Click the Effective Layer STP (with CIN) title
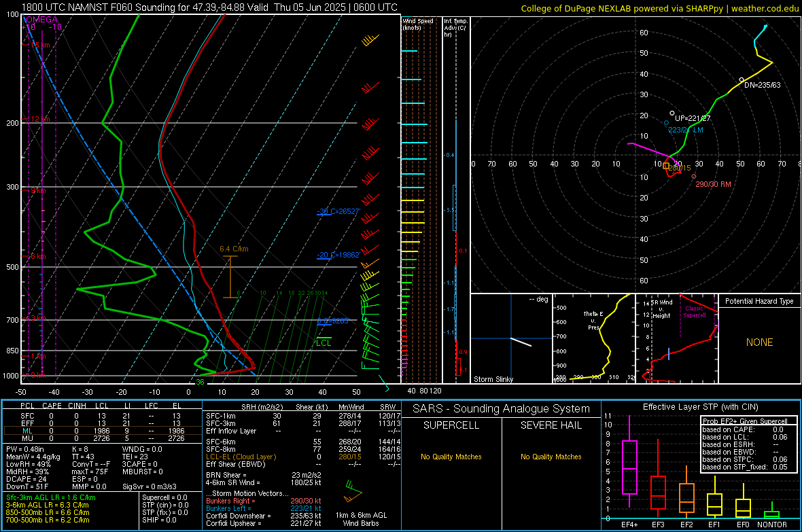802x532 pixels. 700,407
